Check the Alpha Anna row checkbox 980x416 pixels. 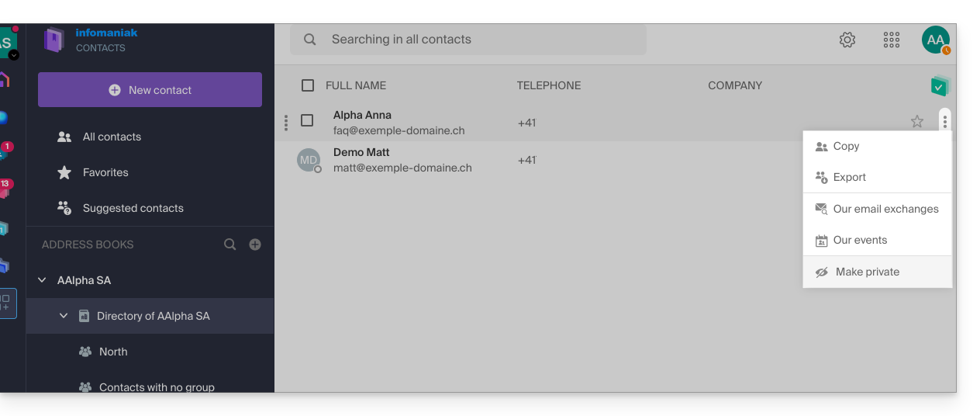(307, 120)
